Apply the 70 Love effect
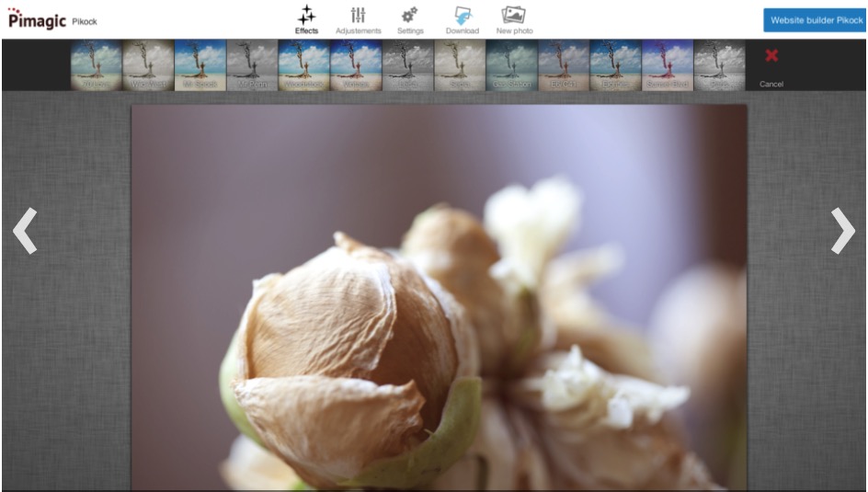 point(97,64)
